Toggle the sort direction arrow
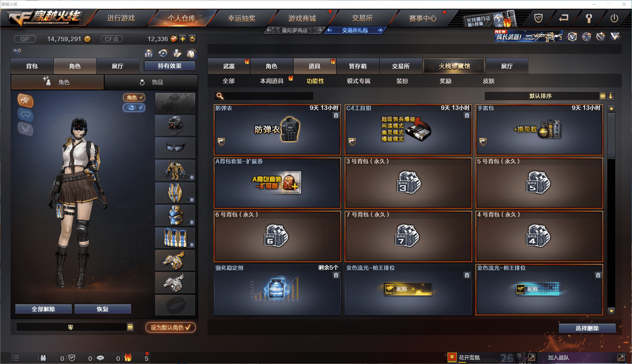The height and width of the screenshot is (364, 632). [x=611, y=96]
